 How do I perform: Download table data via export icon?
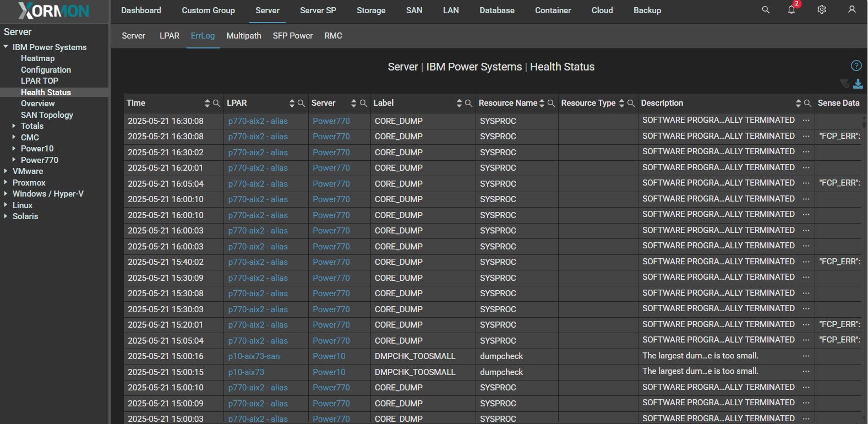858,84
